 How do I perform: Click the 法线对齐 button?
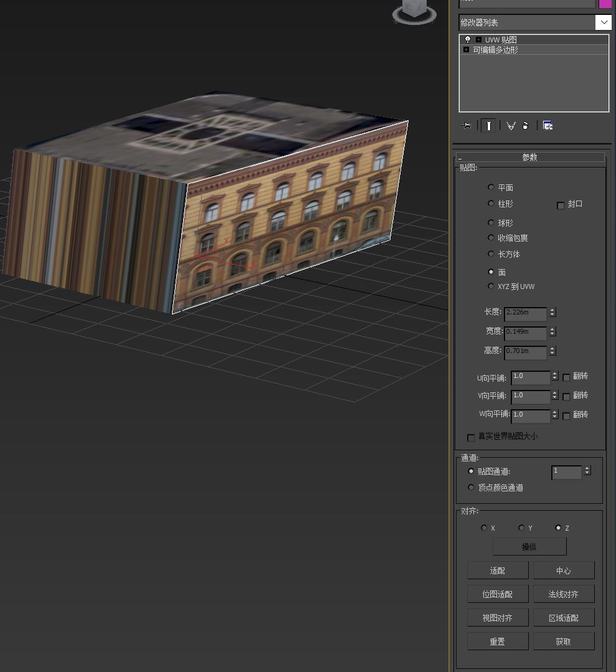[x=563, y=594]
